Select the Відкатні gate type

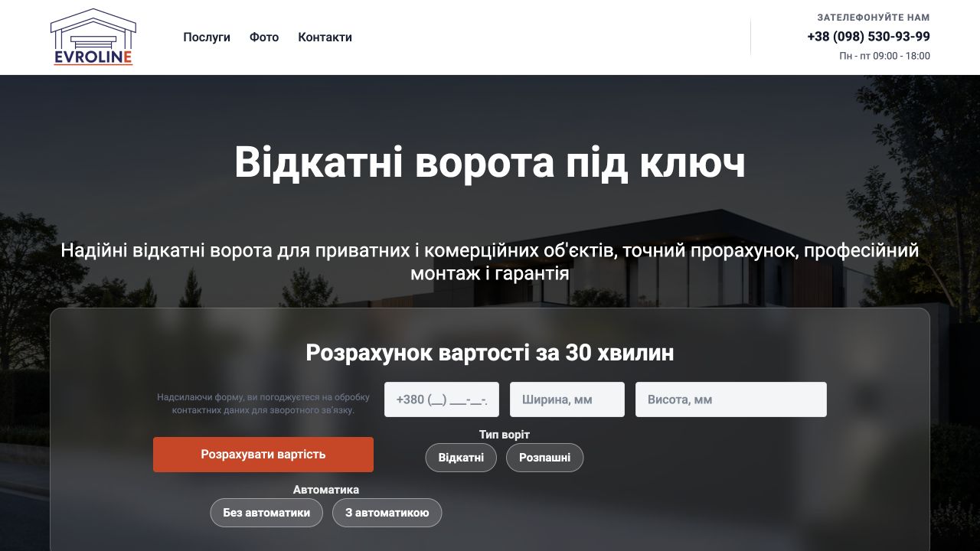click(x=461, y=458)
